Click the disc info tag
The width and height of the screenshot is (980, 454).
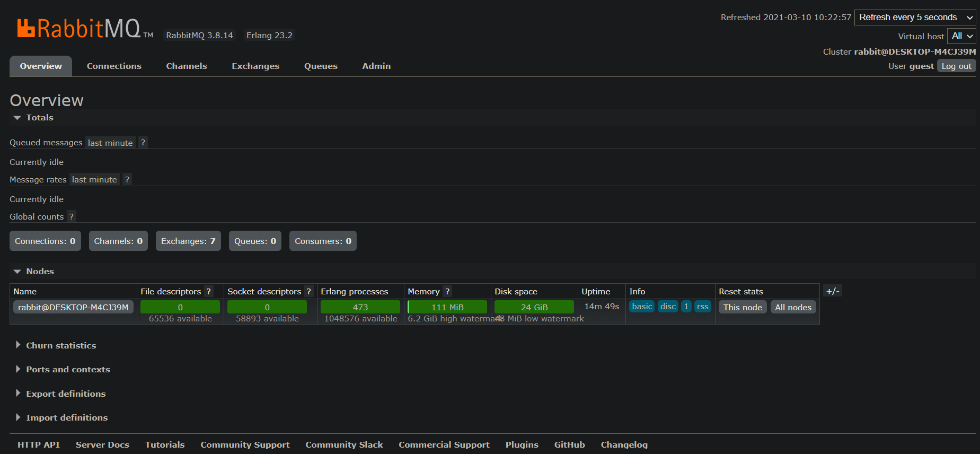pos(668,307)
